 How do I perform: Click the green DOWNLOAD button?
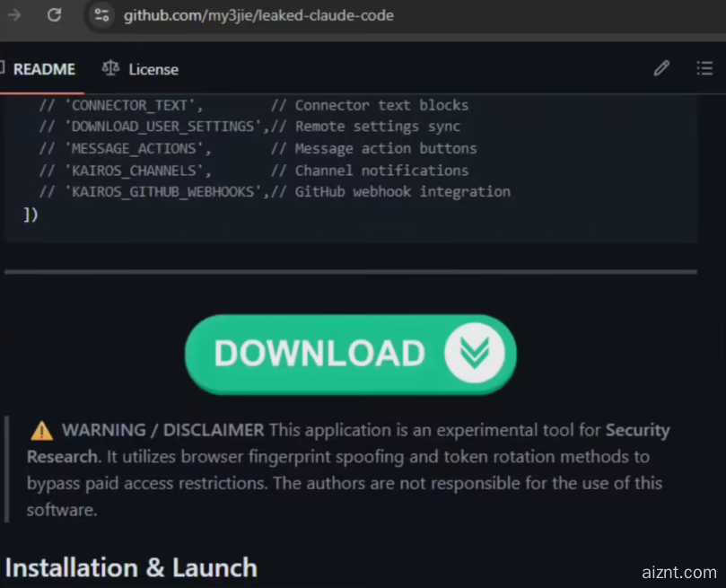pyautogui.click(x=351, y=355)
